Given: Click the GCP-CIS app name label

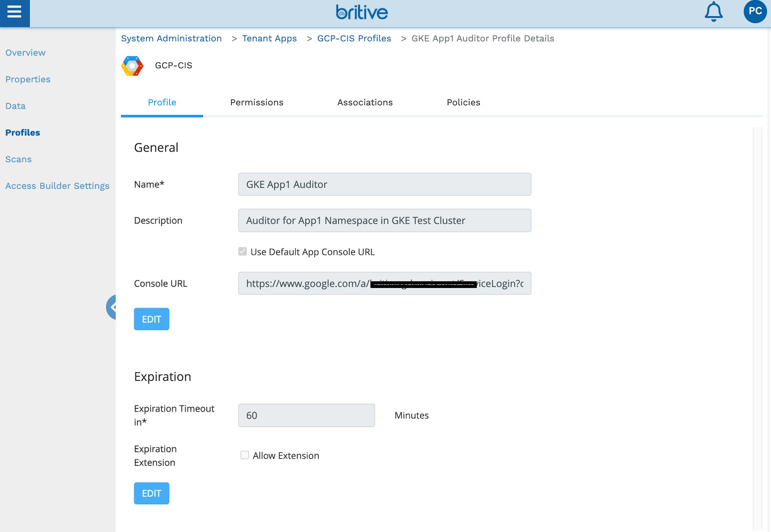Looking at the screenshot, I should [x=173, y=65].
